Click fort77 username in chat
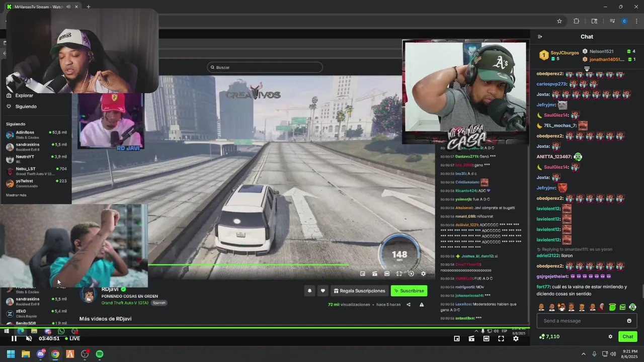This screenshot has height=362, width=644. [543, 287]
